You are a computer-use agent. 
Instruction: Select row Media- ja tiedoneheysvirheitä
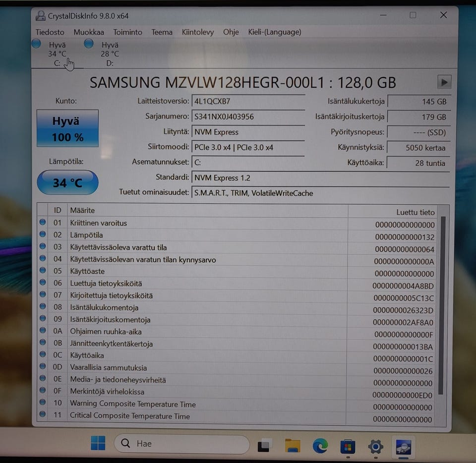pos(237,380)
